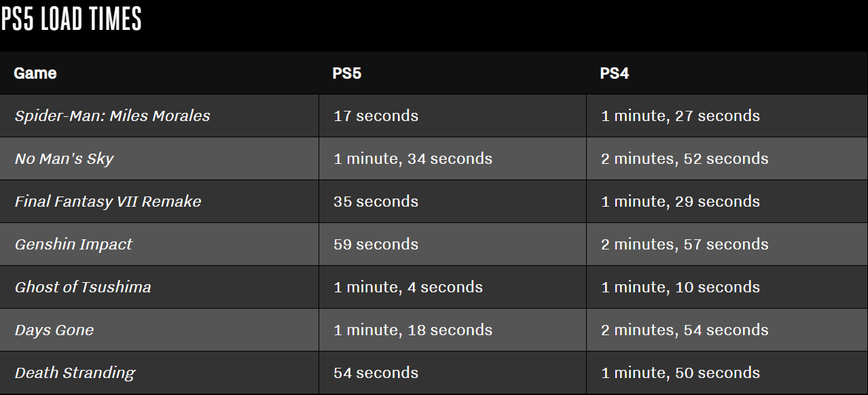Click the Spider-Man: Miles Morales title

(x=112, y=116)
